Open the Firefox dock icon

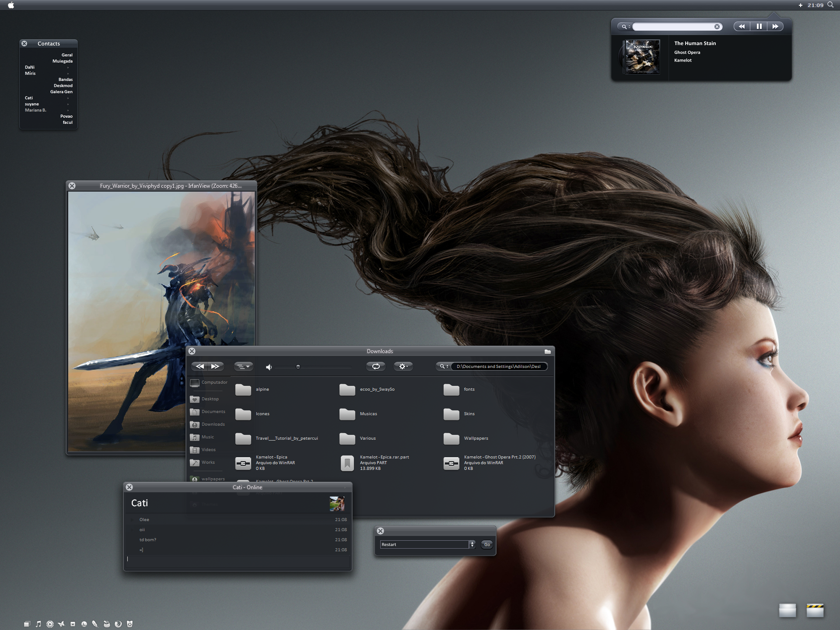click(118, 624)
